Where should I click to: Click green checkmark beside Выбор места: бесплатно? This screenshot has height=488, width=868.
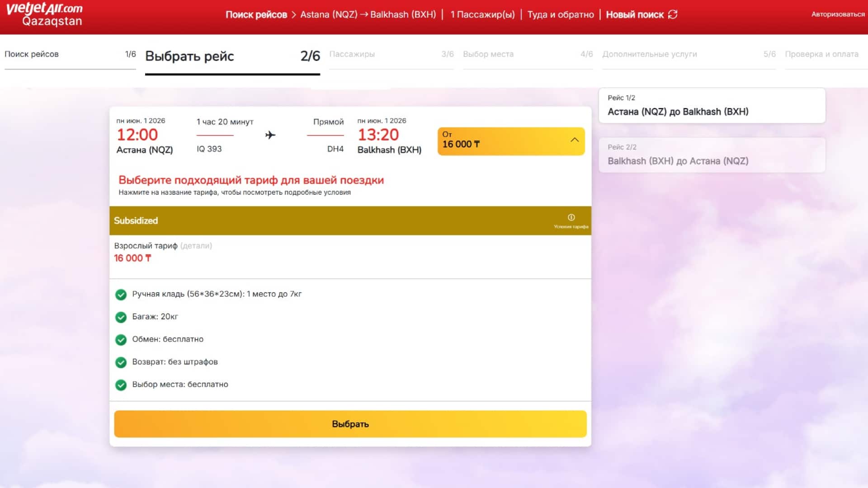121,385
